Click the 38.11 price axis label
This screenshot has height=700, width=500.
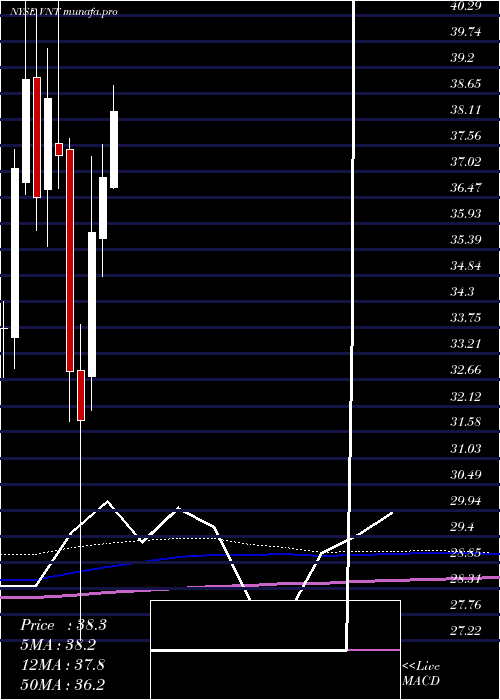point(466,110)
